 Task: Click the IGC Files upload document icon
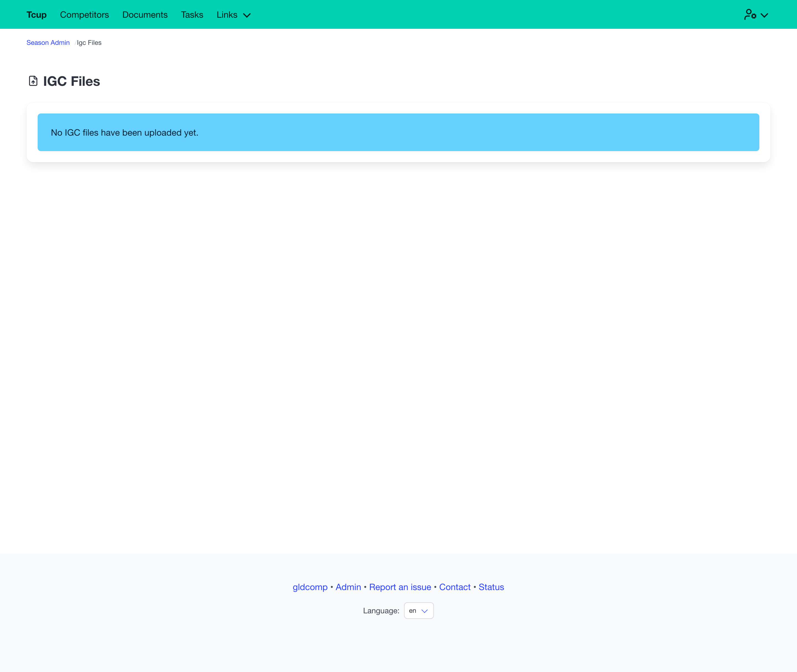pos(33,81)
